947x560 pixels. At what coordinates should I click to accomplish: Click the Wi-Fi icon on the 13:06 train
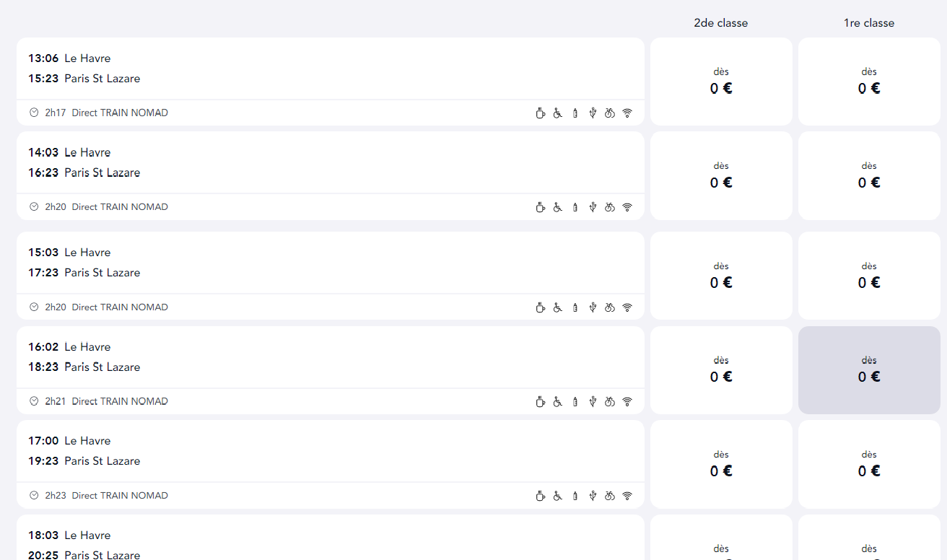click(x=627, y=113)
